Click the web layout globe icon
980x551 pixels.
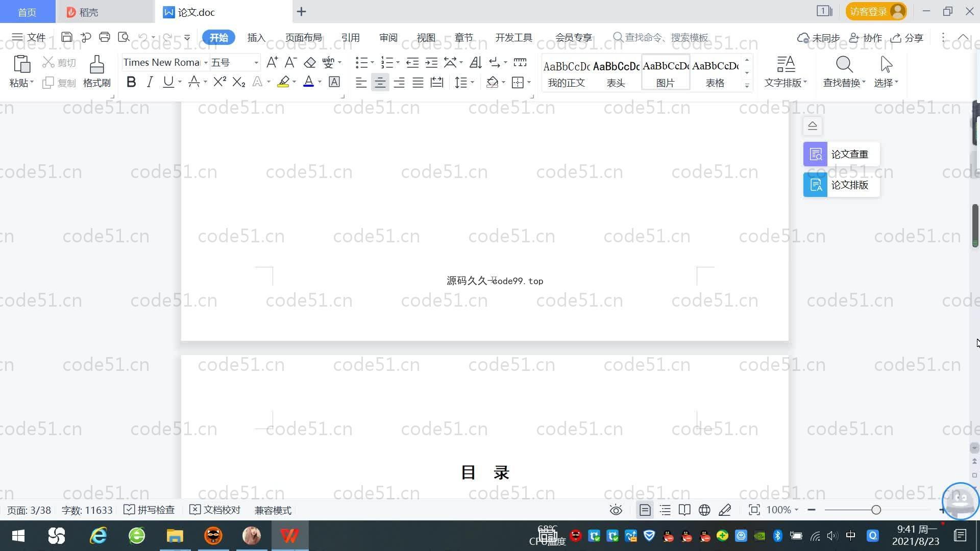tap(704, 510)
